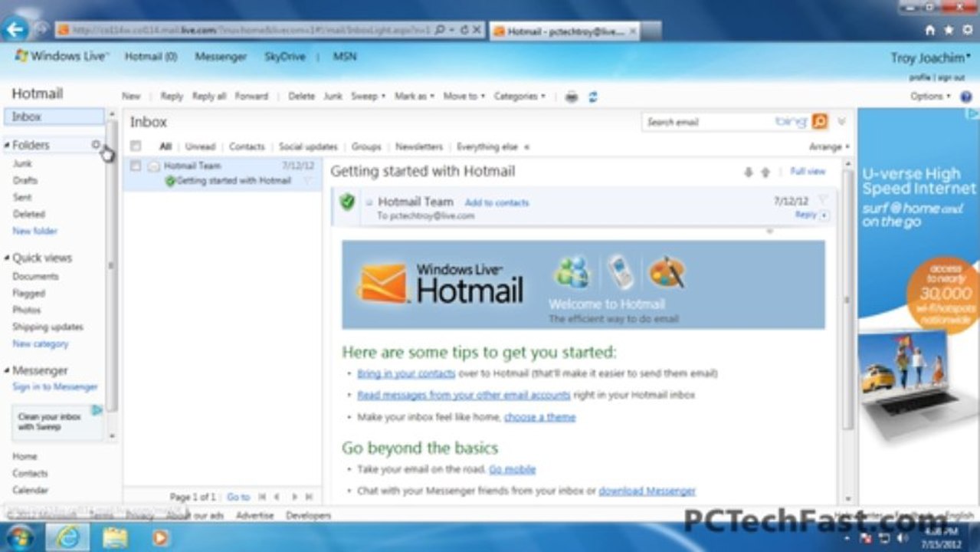Open the Arrange dropdown
Screen dimensions: 980x552
tap(829, 146)
